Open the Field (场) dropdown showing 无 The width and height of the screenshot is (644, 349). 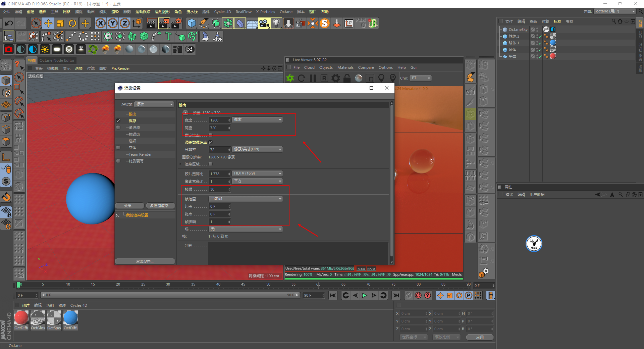pos(246,229)
